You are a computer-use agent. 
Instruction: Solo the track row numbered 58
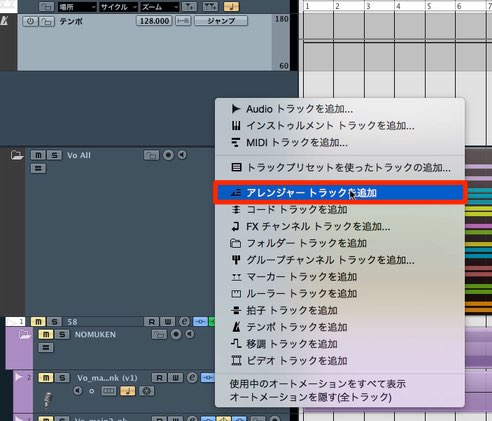coord(54,322)
